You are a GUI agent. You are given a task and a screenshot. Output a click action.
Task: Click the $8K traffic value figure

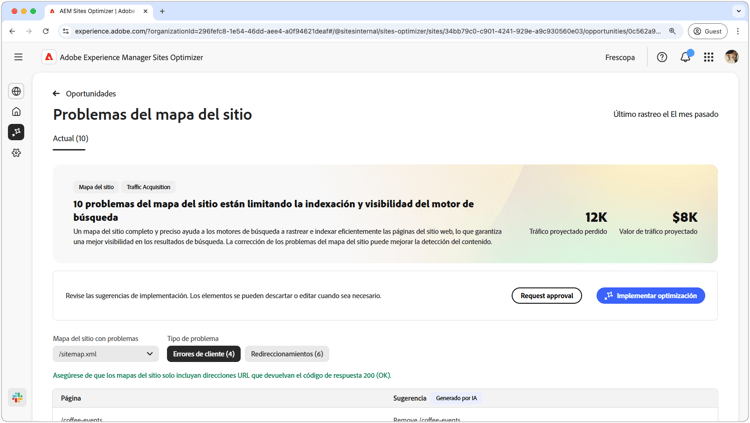pos(684,217)
